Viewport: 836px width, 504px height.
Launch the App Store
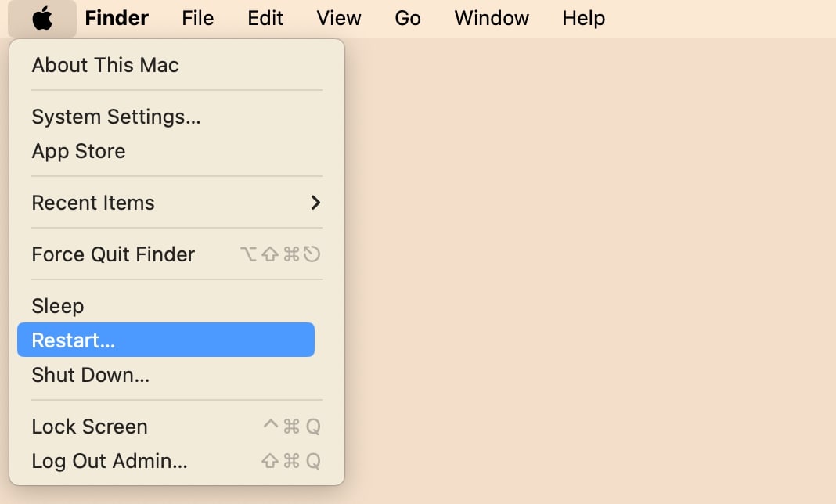point(78,151)
